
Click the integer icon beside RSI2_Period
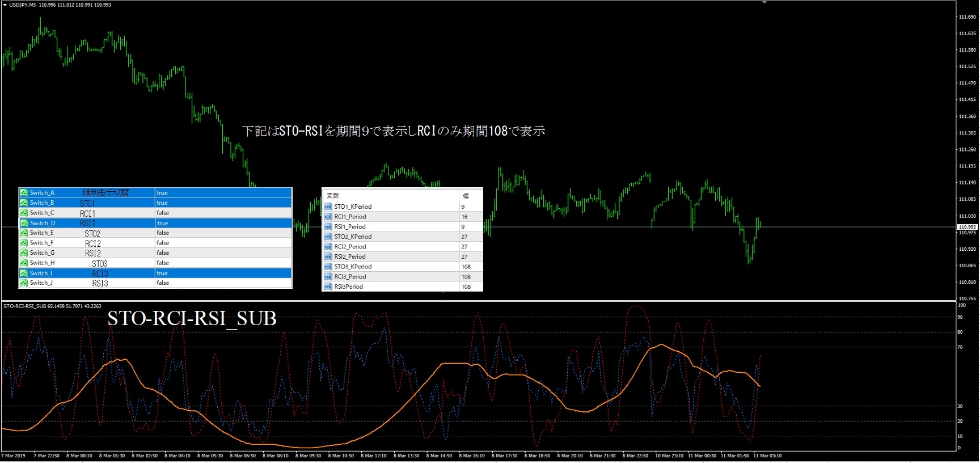[x=328, y=256]
